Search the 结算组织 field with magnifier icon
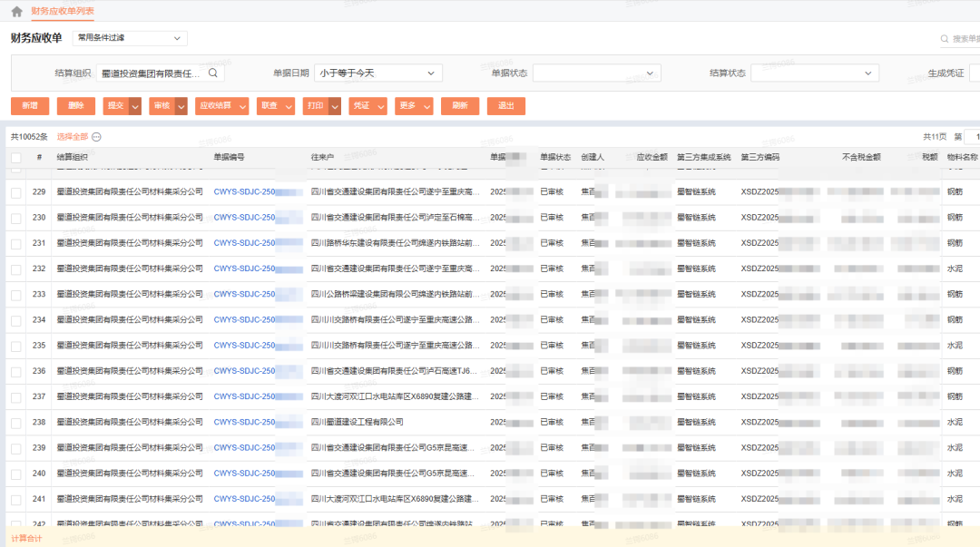This screenshot has height=547, width=980. (213, 73)
